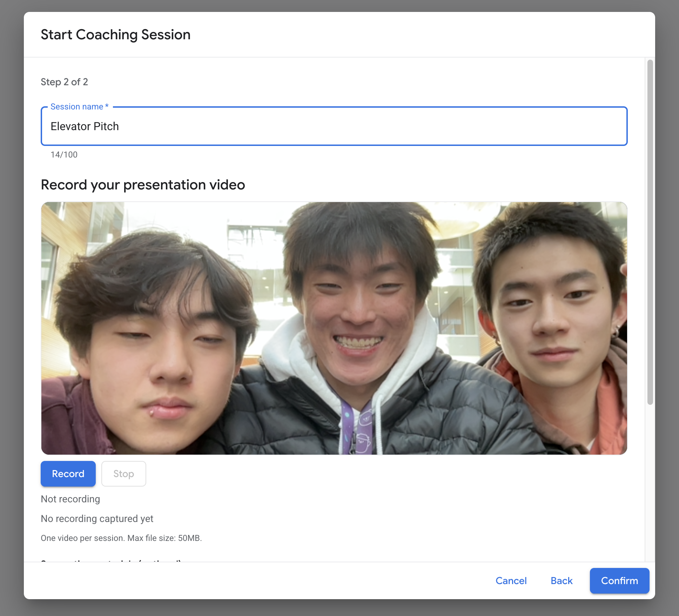Screen dimensions: 679x616
Task: Click the 'No recording captured yet' message
Action: (x=97, y=519)
